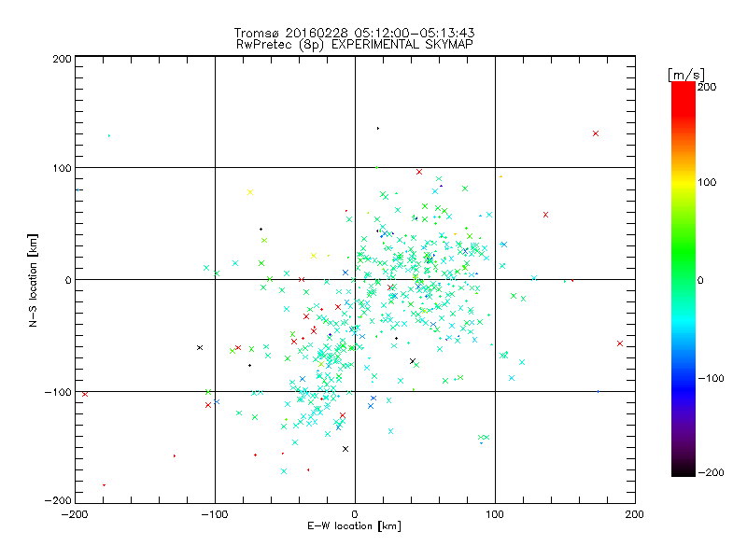Click the yellow X marker in the upper-left quadrant
The width and height of the screenshot is (747, 560).
[250, 192]
